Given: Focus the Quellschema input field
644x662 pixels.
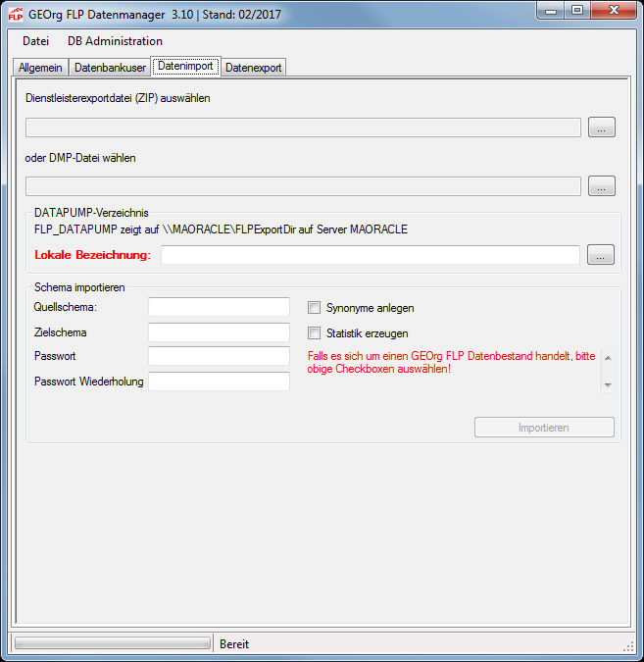Looking at the screenshot, I should point(219,308).
